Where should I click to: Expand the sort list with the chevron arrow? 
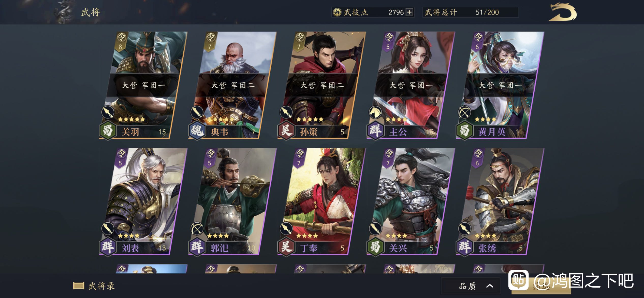(x=490, y=286)
